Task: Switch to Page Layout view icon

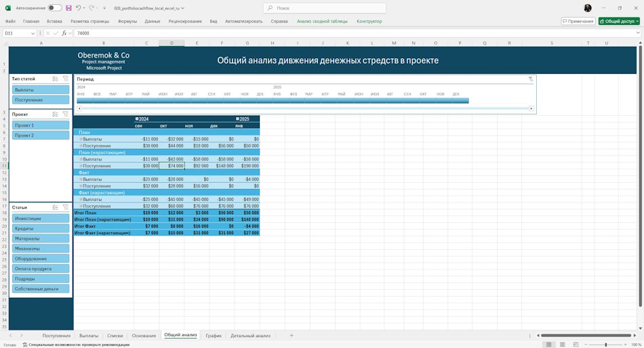Action: (562, 345)
